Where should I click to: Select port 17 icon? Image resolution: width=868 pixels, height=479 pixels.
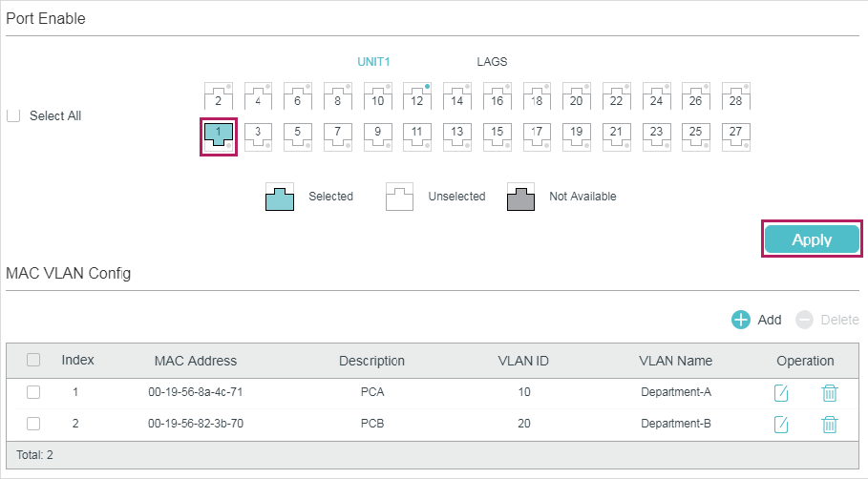(x=537, y=136)
